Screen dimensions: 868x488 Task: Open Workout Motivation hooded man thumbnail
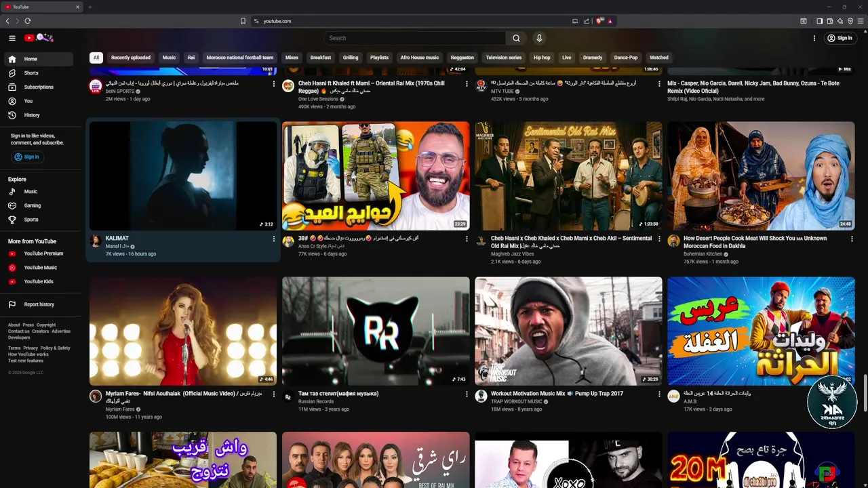tap(568, 331)
